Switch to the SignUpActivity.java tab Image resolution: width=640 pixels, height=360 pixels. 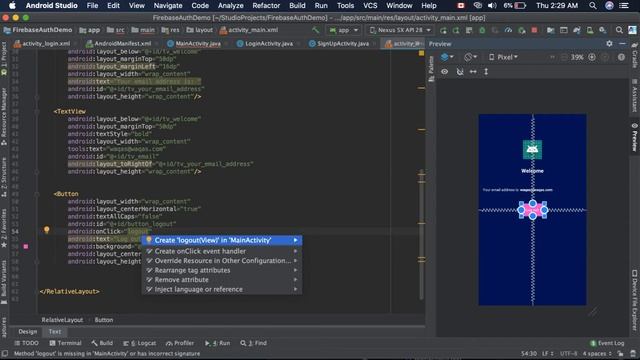[x=339, y=44]
